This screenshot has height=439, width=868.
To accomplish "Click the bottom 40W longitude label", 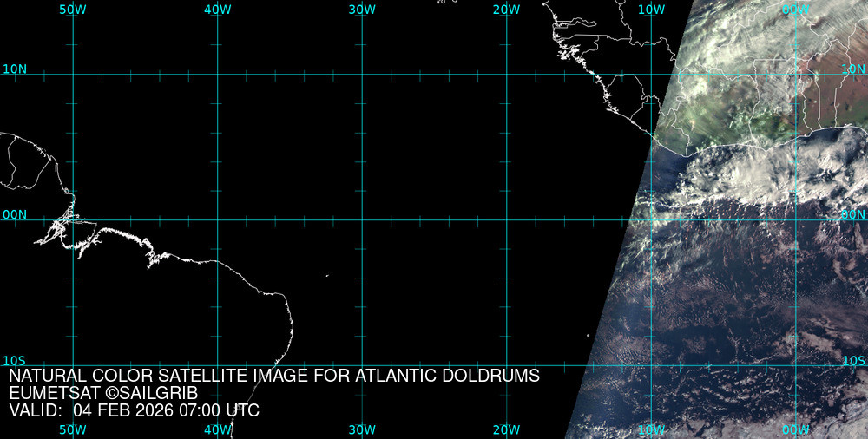I will click(217, 429).
